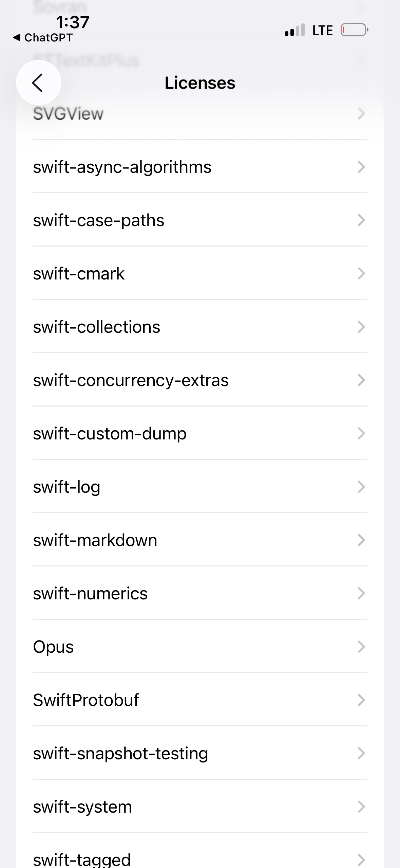Tap chevron next to swift-markdown
Screen dimensions: 400x868
361,540
